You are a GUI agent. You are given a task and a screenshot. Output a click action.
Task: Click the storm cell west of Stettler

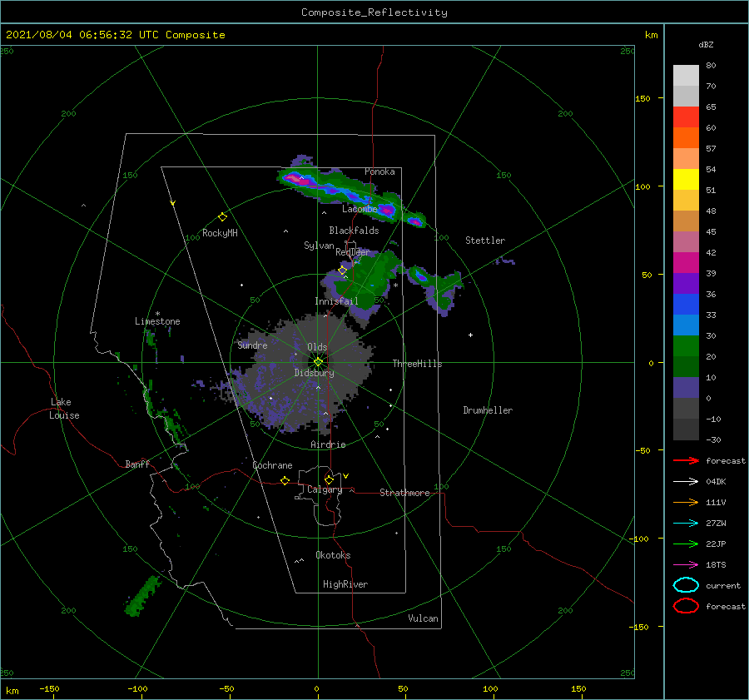tap(420, 276)
